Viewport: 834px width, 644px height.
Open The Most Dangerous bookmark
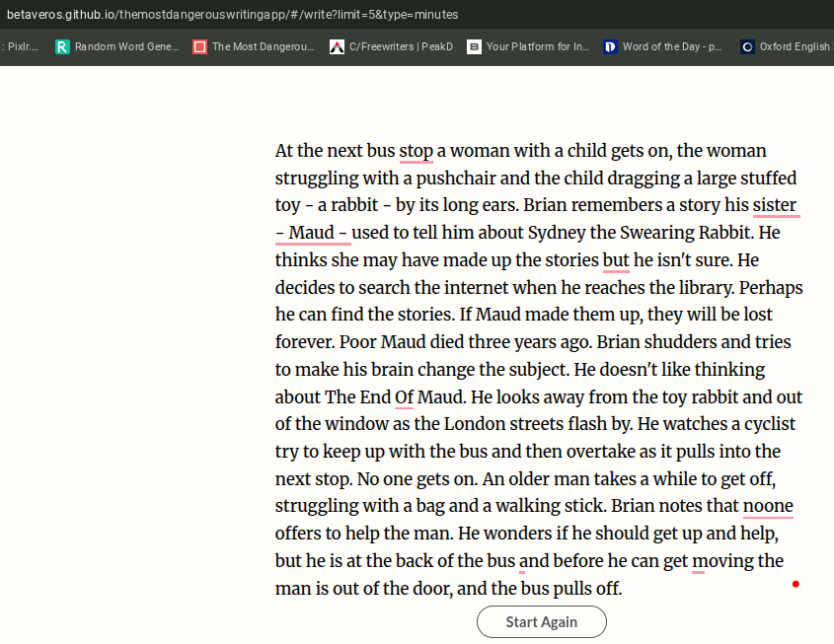click(x=254, y=46)
